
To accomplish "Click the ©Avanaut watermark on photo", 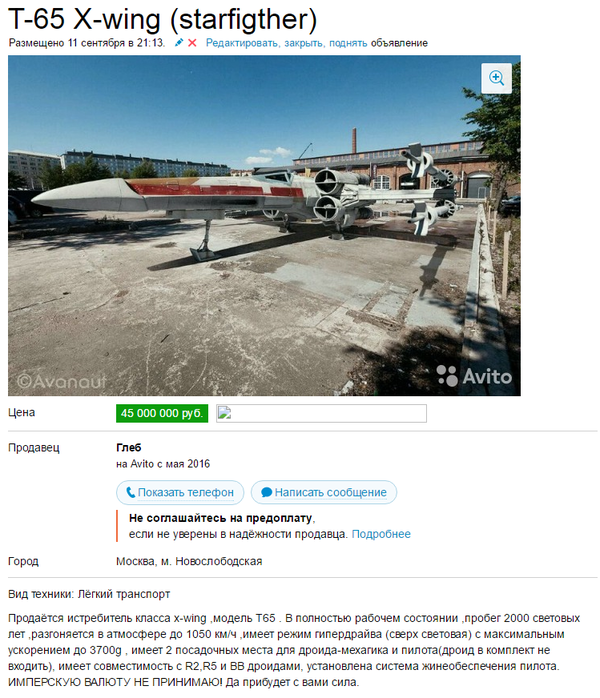I will [x=61, y=381].
